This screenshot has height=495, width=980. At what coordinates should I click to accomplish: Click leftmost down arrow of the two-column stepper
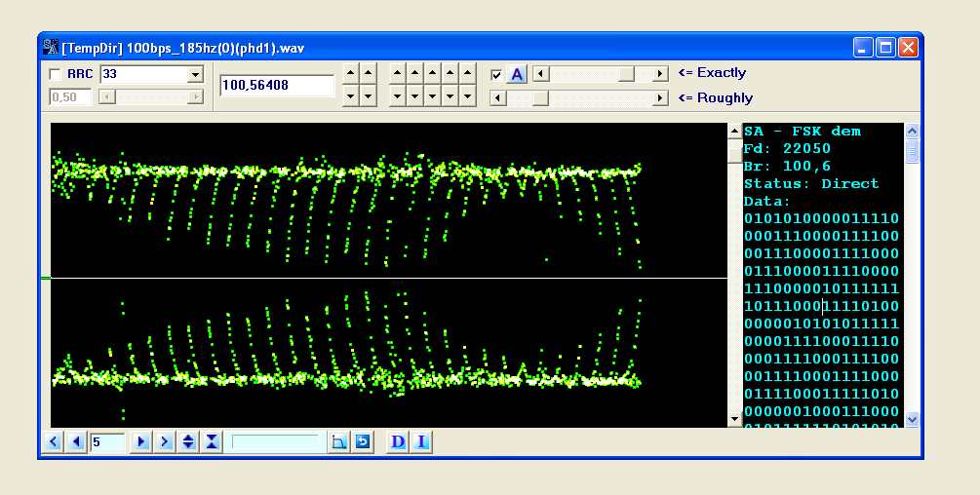[x=351, y=96]
